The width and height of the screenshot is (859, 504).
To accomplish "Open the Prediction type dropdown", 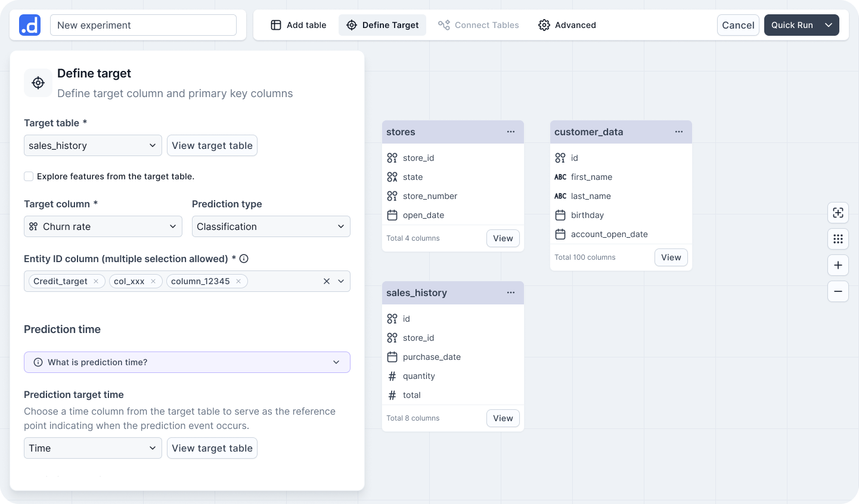I will pos(271,226).
